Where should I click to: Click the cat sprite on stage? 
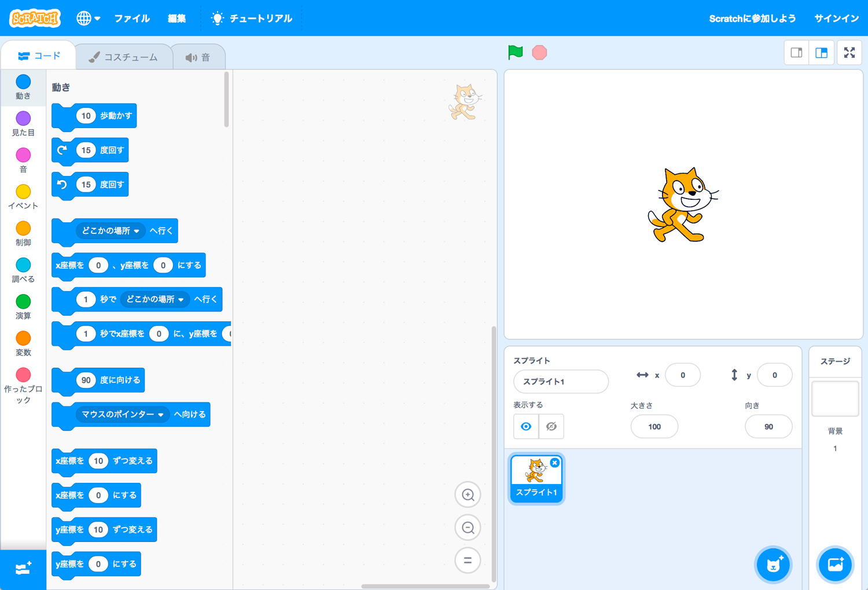click(x=683, y=205)
